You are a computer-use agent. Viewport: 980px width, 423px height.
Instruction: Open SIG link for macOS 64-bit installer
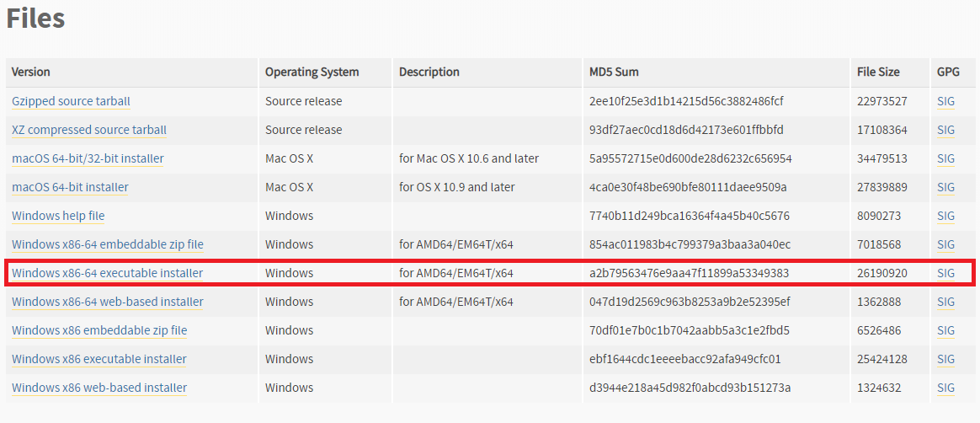click(945, 187)
